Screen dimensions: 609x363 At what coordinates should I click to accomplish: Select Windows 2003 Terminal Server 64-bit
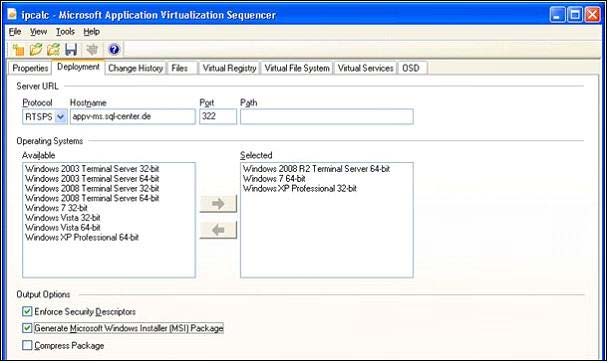[x=92, y=179]
